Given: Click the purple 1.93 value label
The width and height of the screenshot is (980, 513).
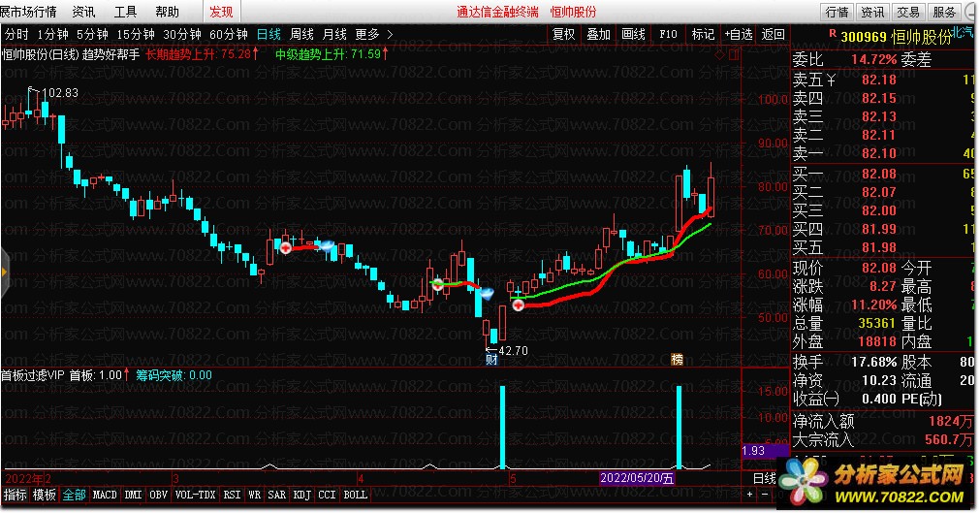Looking at the screenshot, I should click(765, 450).
